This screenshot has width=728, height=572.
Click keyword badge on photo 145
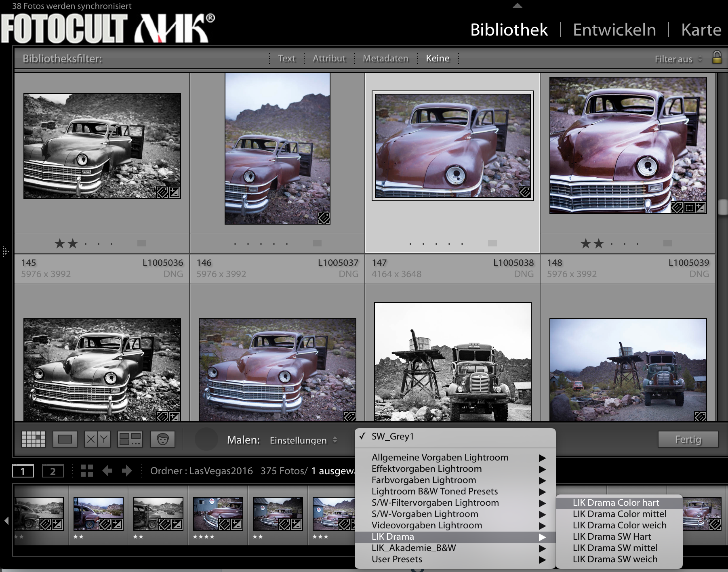(x=162, y=192)
